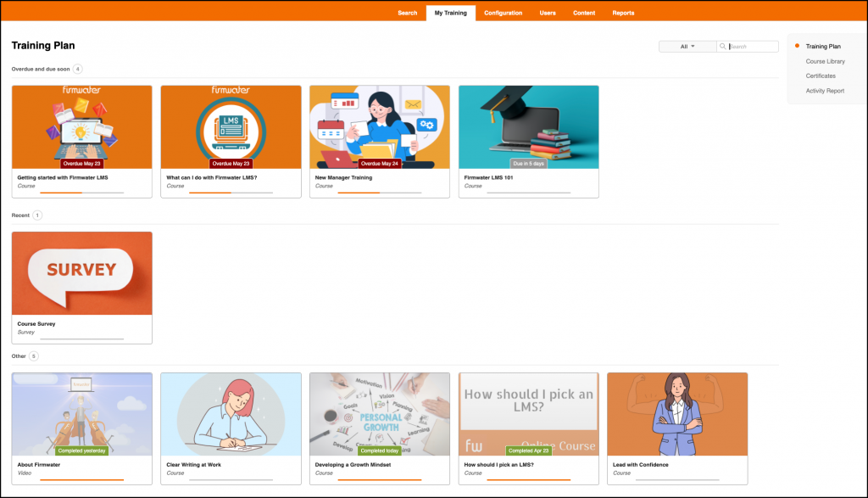Open the New Manager Training thumbnail
Viewport: 868px width, 498px height.
tap(380, 127)
